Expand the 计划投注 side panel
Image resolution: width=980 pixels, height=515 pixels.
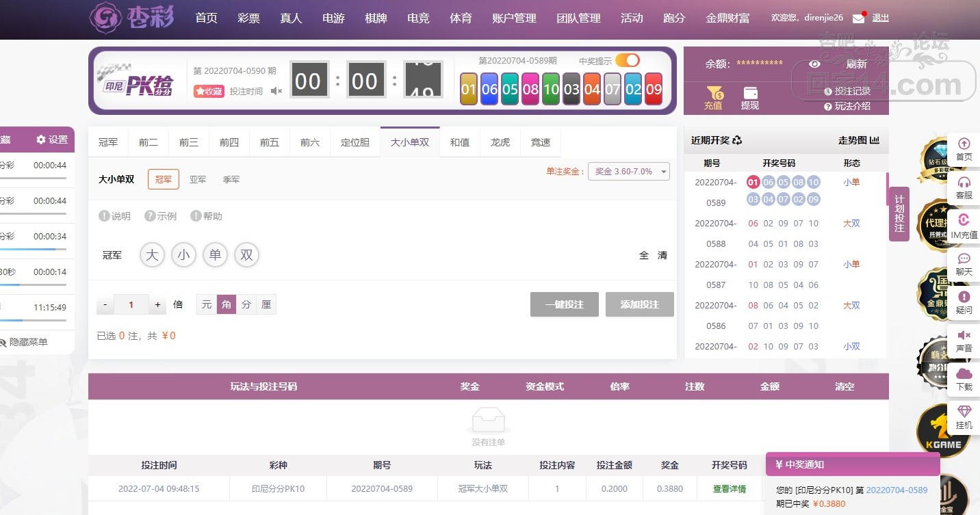(x=899, y=213)
